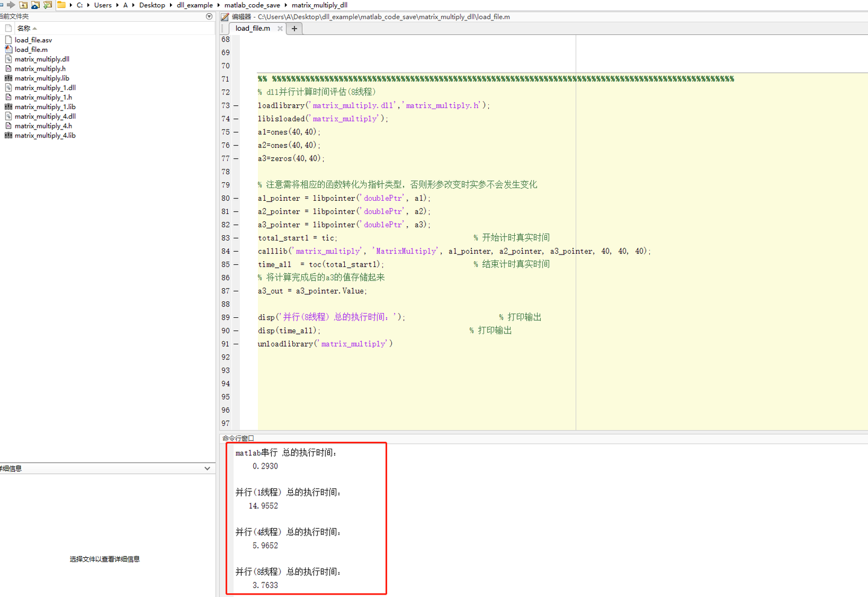Screen dimensions: 868x597
Task: Click line number 84 in the editor
Action: [x=225, y=251]
